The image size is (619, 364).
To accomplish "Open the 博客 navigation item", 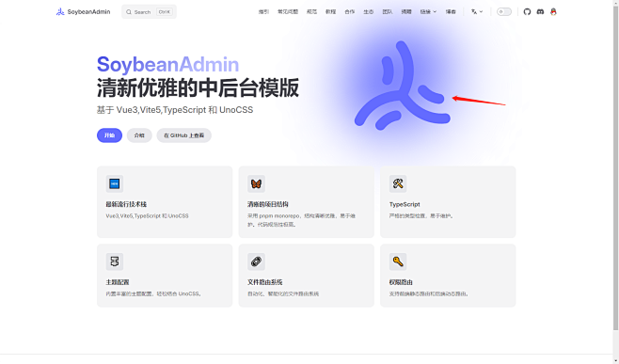I will coord(451,12).
